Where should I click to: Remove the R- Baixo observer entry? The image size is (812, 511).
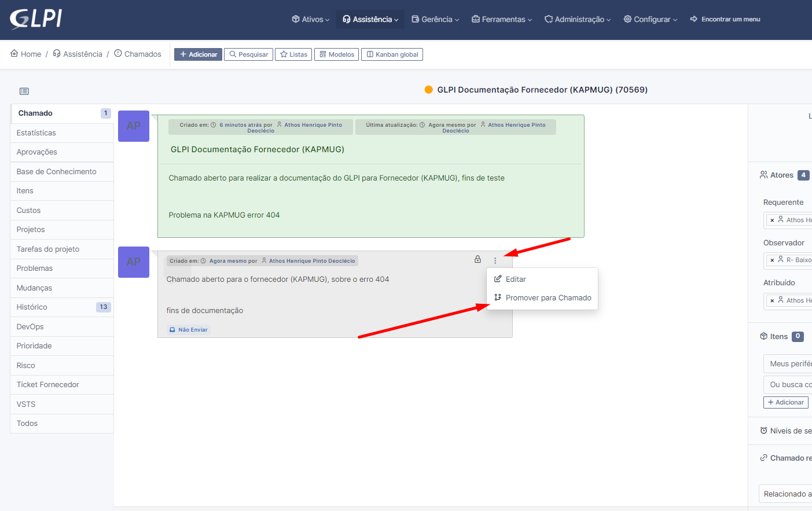[x=772, y=260]
